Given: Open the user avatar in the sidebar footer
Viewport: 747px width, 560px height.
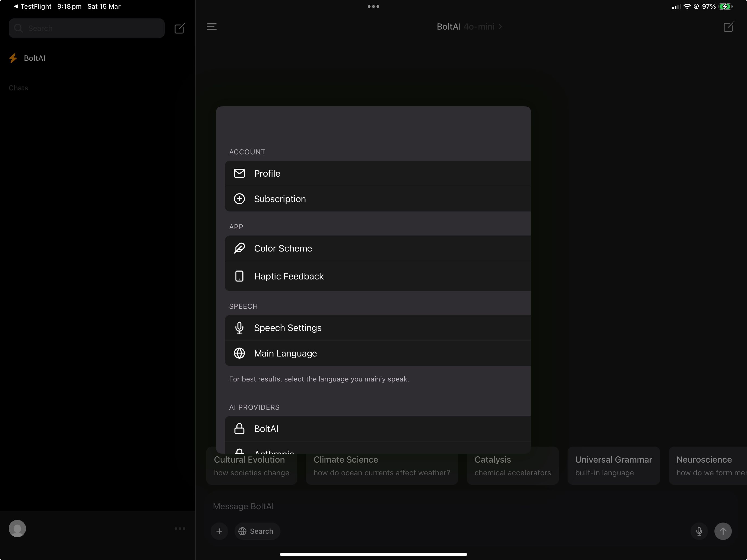Looking at the screenshot, I should [17, 529].
